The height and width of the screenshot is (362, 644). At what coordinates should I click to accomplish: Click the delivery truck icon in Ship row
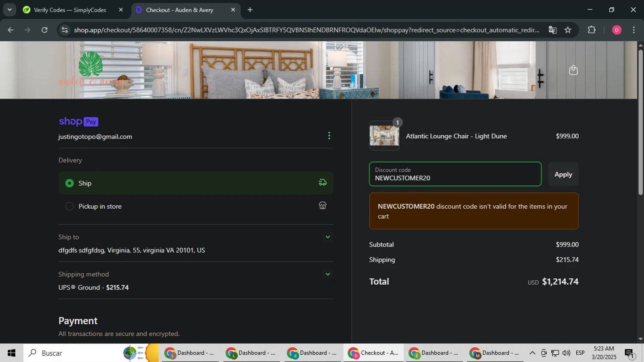click(323, 183)
